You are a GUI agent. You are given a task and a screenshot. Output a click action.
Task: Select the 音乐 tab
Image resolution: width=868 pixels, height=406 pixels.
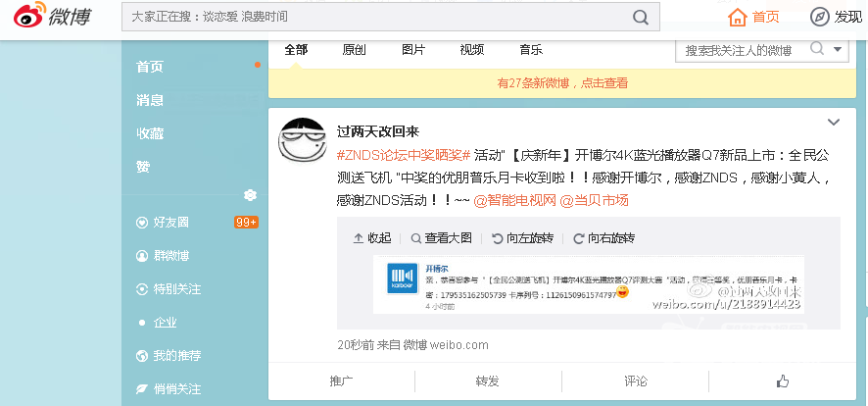click(531, 50)
